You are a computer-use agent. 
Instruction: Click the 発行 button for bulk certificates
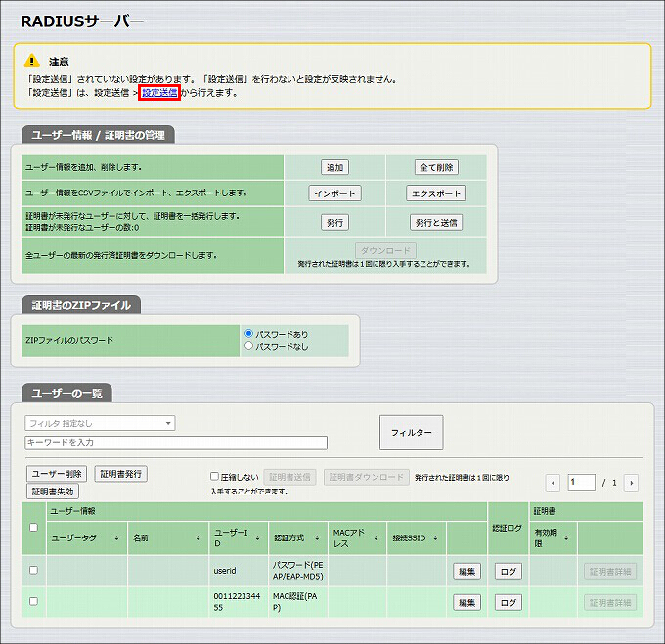(334, 223)
